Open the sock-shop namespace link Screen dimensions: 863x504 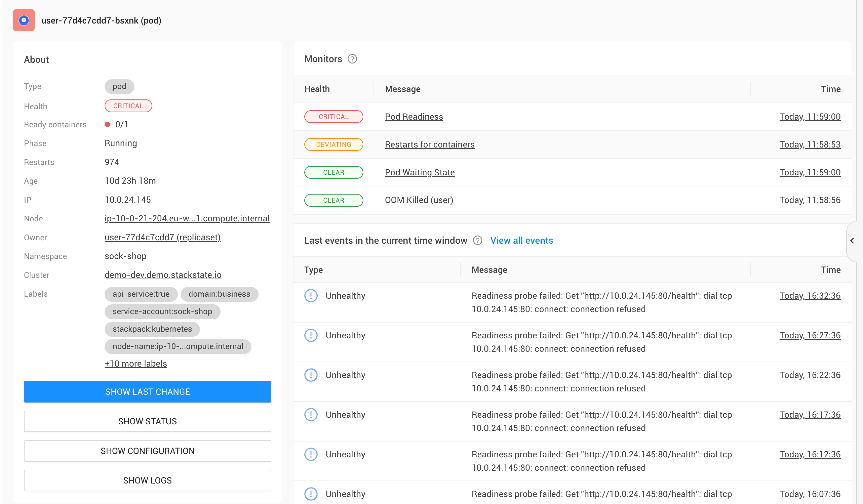(x=125, y=256)
